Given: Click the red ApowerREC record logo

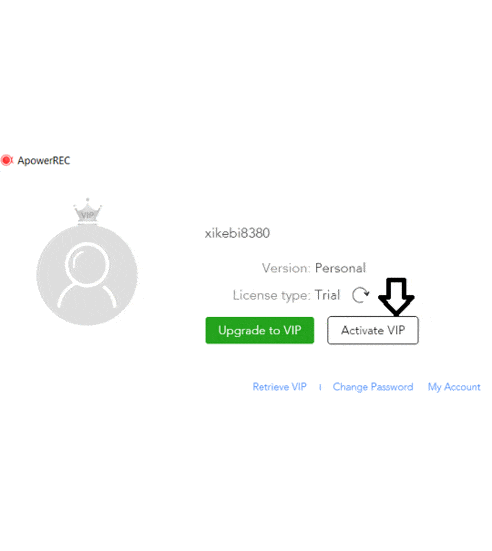Looking at the screenshot, I should [7, 160].
